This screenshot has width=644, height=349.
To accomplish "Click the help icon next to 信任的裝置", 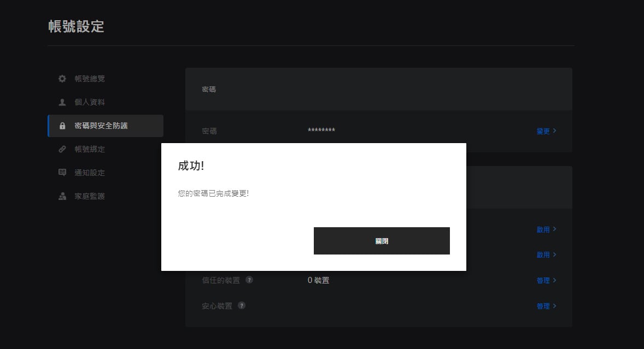I will 249,280.
